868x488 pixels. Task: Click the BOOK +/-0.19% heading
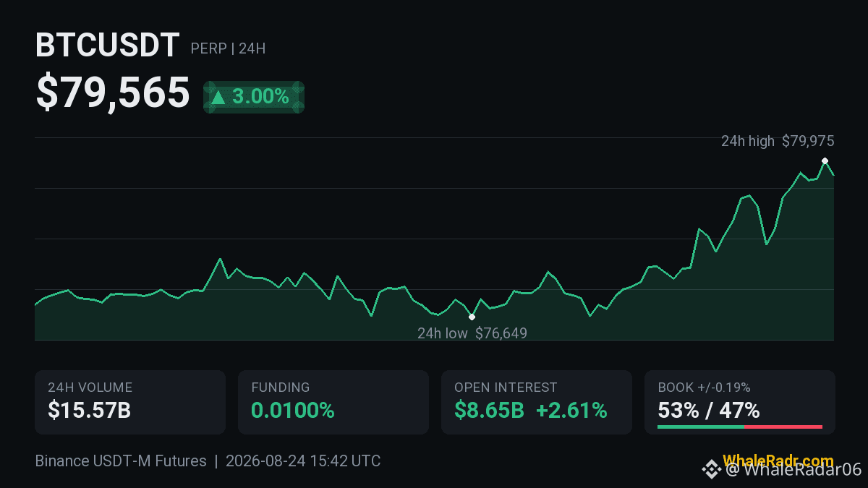click(704, 388)
